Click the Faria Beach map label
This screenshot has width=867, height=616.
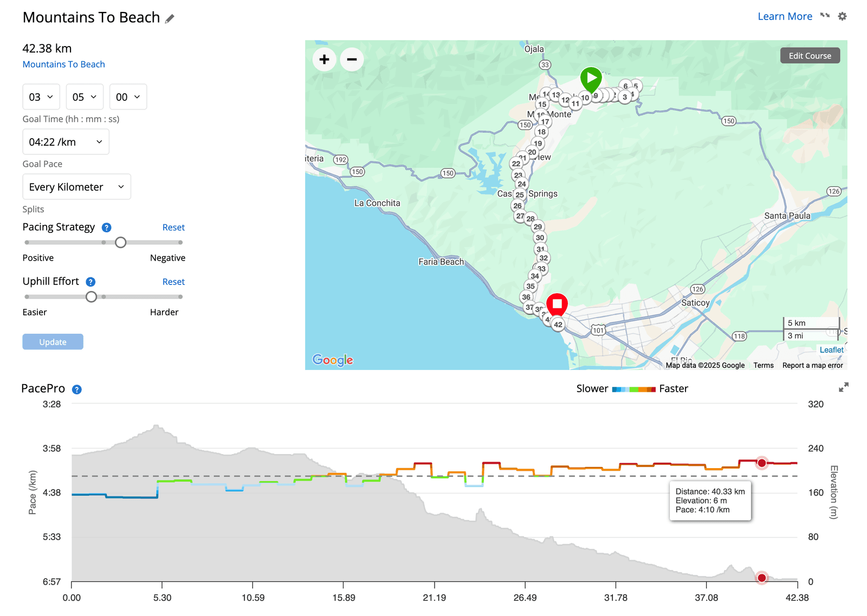441,262
